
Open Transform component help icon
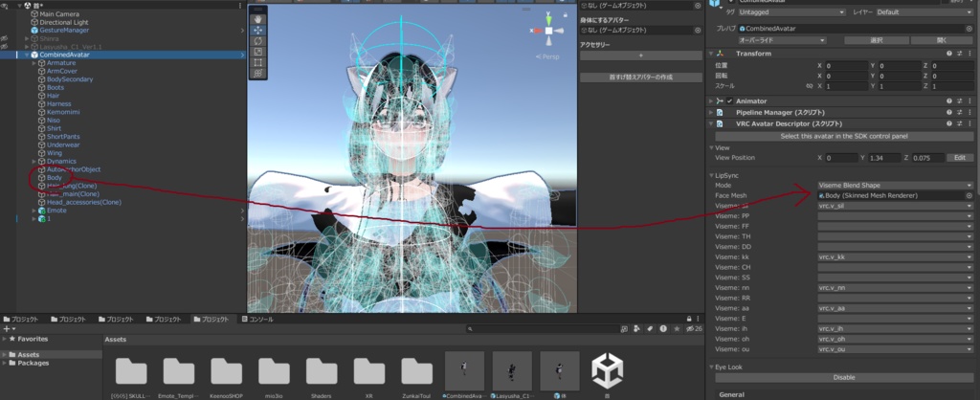tap(948, 54)
